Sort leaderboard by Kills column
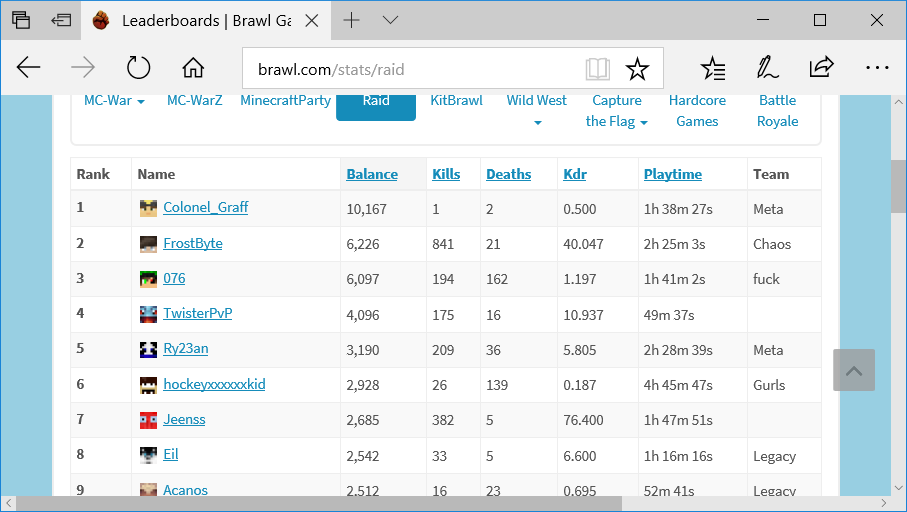 tap(446, 174)
